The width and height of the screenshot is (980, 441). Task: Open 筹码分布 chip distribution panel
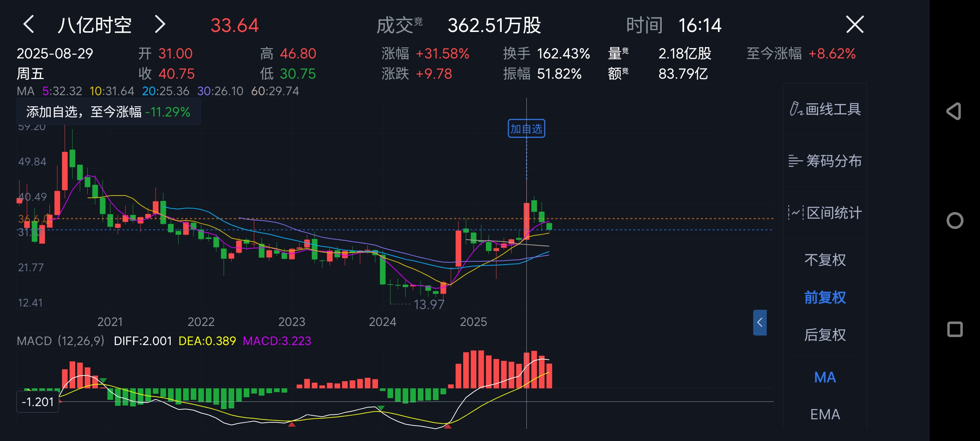825,161
